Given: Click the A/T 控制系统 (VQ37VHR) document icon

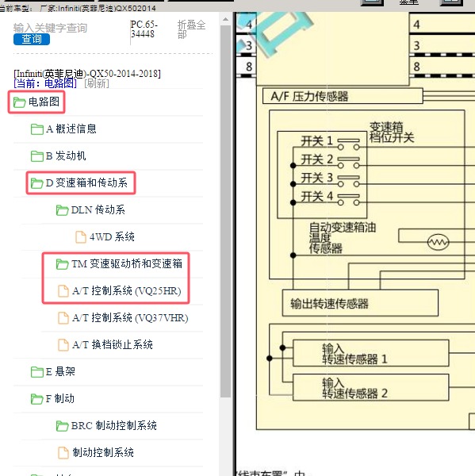Looking at the screenshot, I should click(63, 318).
